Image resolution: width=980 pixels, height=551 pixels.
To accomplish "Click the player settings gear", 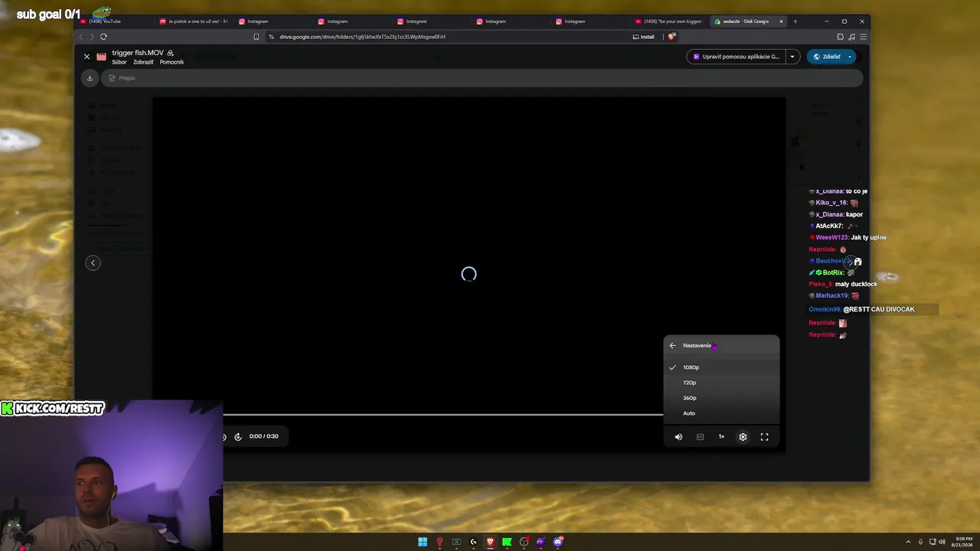I will pos(743,437).
